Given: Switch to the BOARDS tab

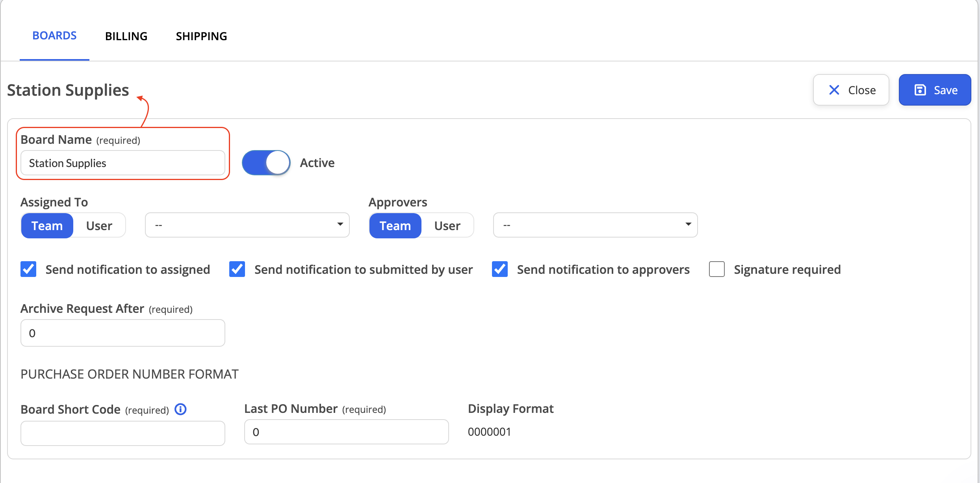Looking at the screenshot, I should tap(54, 36).
